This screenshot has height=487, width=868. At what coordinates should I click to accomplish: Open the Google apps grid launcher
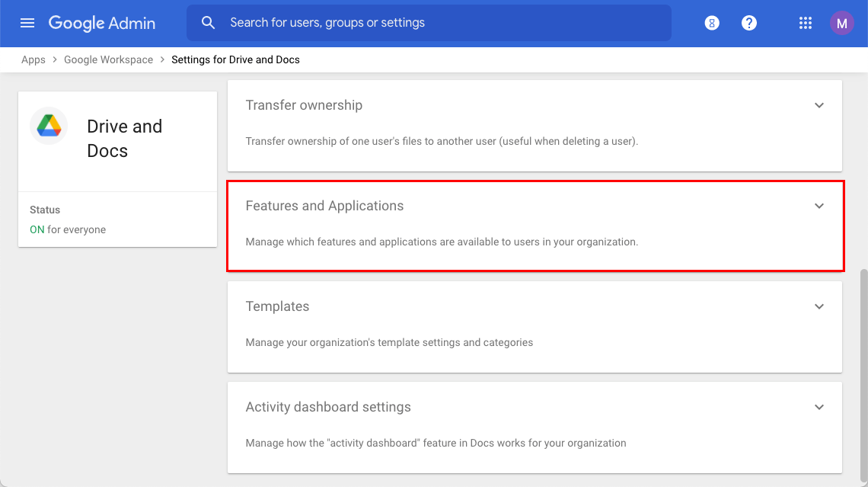point(805,22)
